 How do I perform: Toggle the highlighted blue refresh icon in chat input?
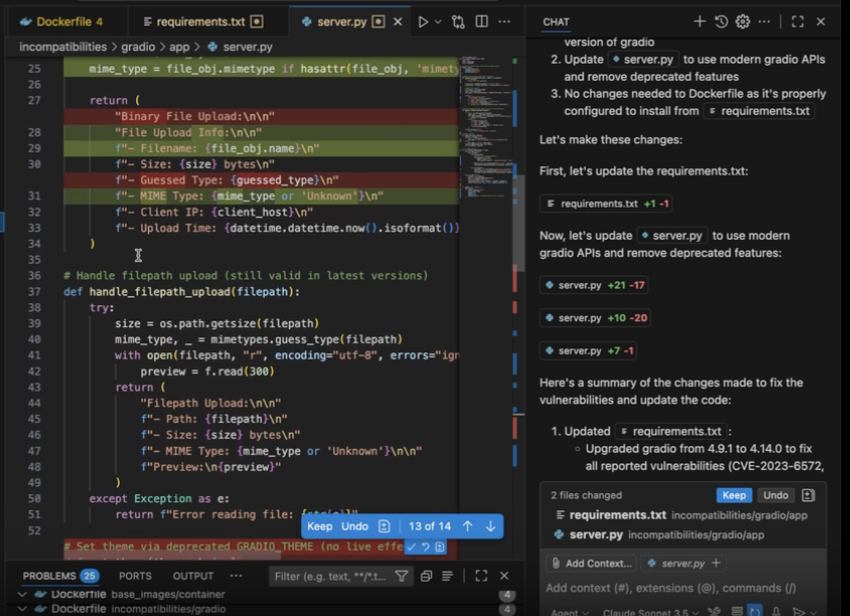pyautogui.click(x=754, y=611)
